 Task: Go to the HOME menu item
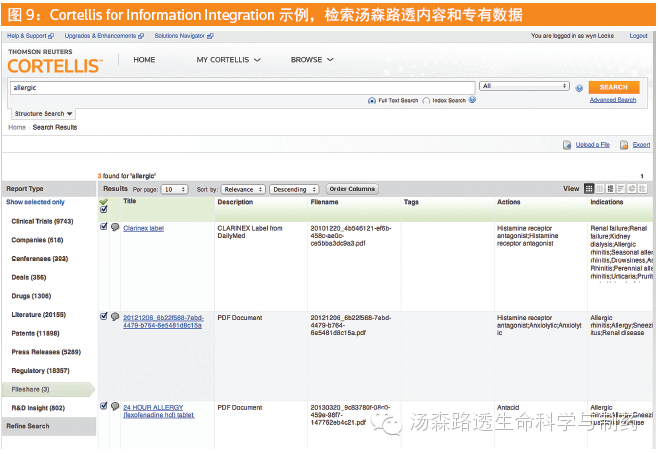(144, 60)
